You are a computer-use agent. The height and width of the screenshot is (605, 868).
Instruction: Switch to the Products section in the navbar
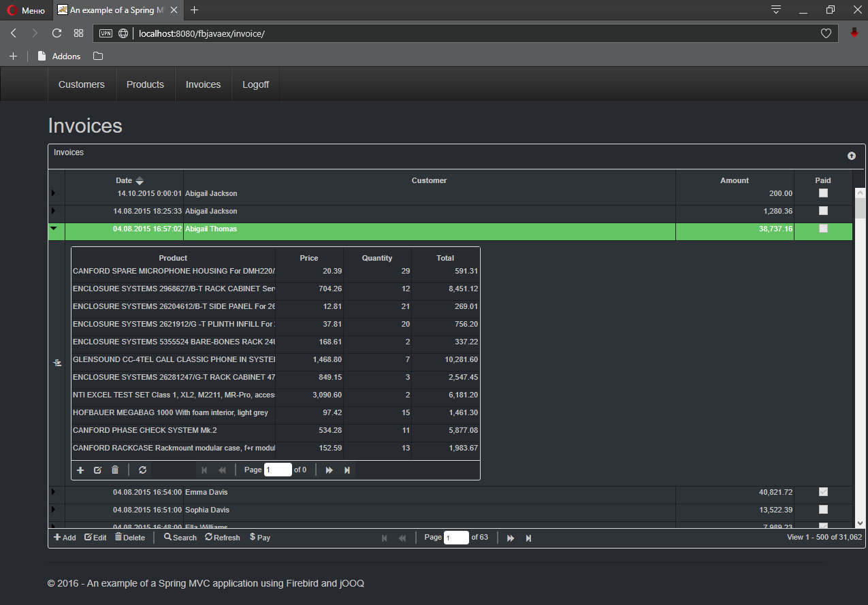145,84
